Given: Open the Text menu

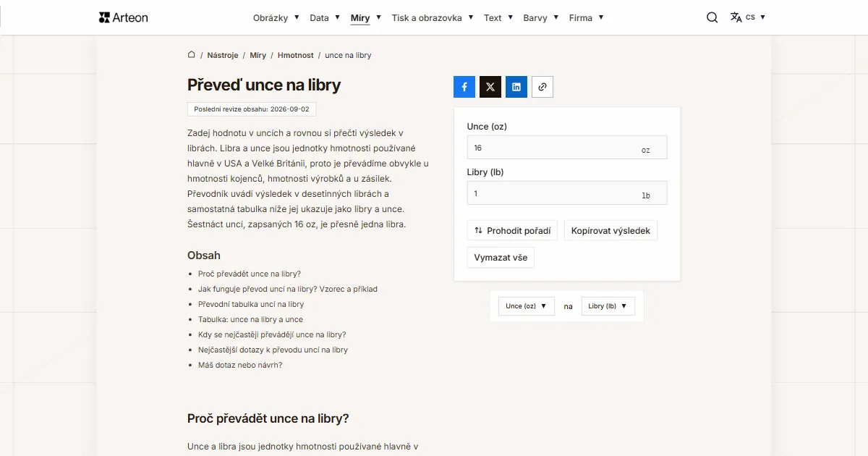Looking at the screenshot, I should coord(498,18).
